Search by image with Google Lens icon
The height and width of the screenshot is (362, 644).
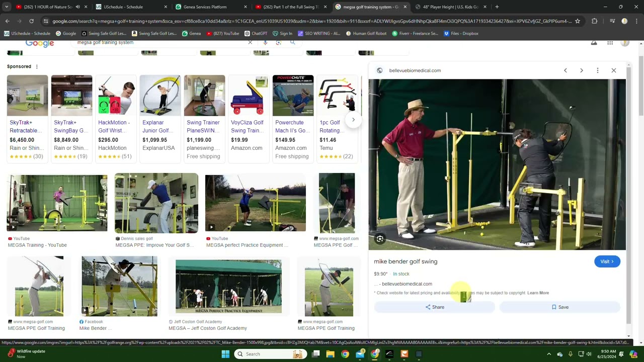click(x=278, y=42)
